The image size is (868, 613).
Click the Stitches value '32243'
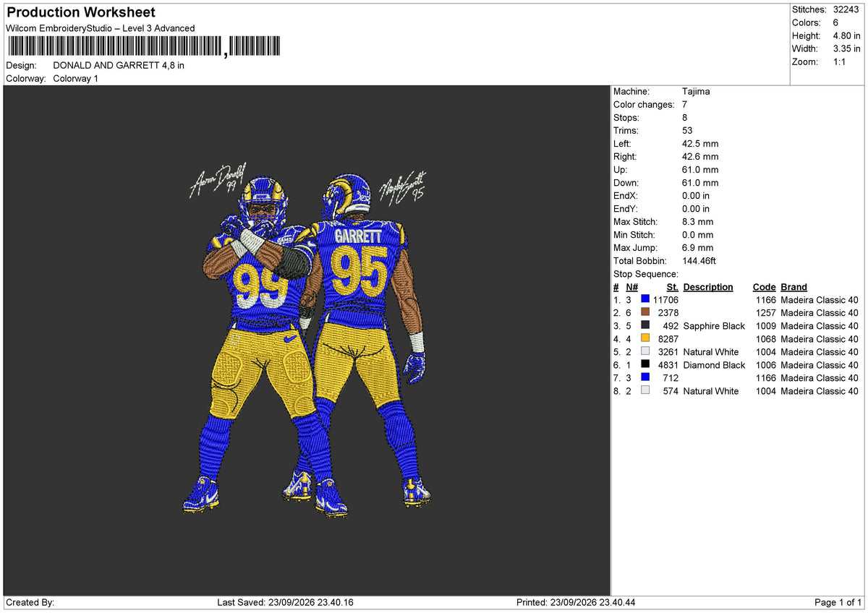846,9
